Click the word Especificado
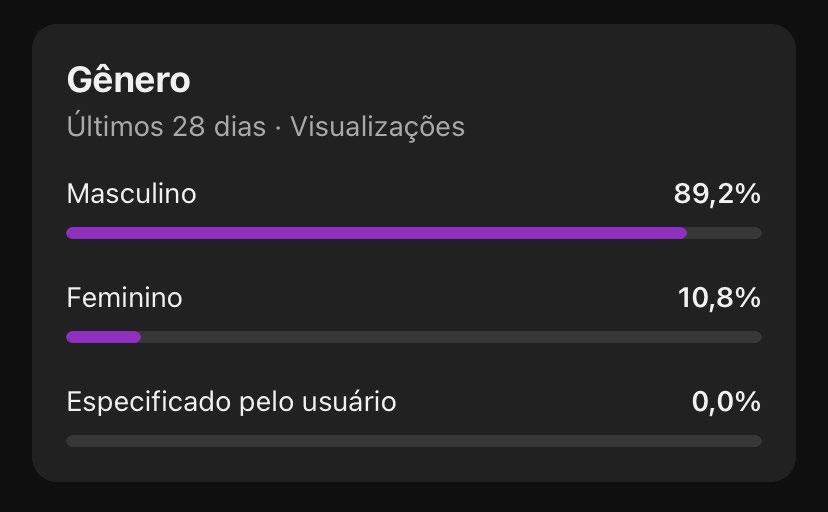828x512 pixels. pos(146,402)
